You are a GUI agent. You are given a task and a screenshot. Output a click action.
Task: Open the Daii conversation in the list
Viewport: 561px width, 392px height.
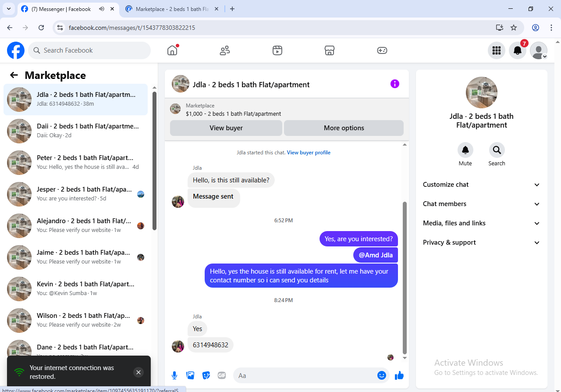[76, 131]
